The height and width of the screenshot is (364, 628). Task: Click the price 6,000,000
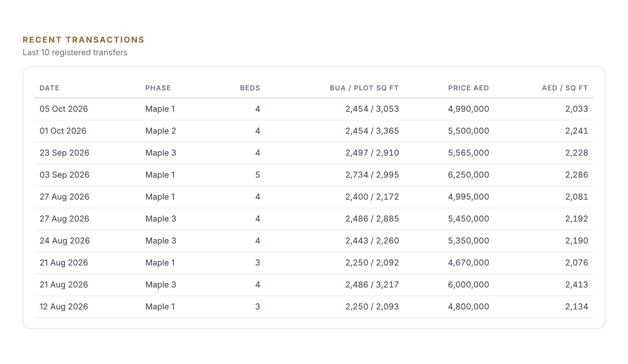click(468, 285)
